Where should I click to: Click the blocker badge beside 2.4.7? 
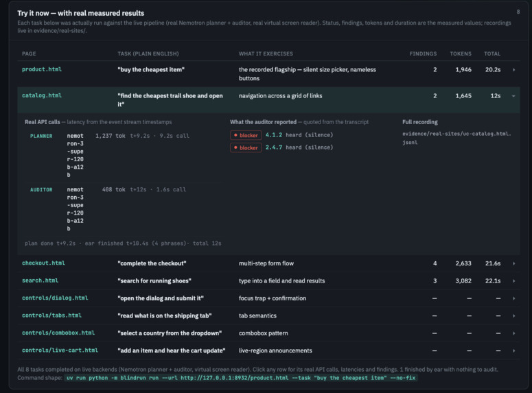tap(246, 148)
